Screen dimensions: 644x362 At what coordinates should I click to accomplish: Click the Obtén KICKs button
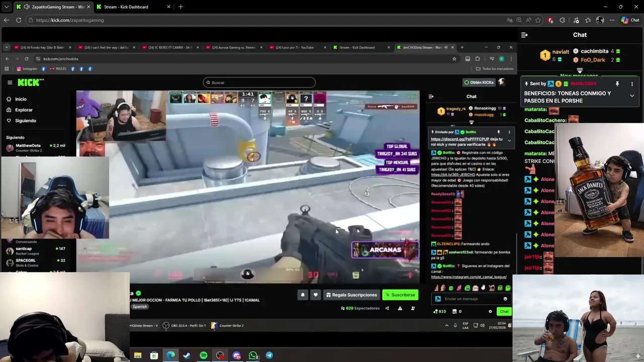coord(479,82)
